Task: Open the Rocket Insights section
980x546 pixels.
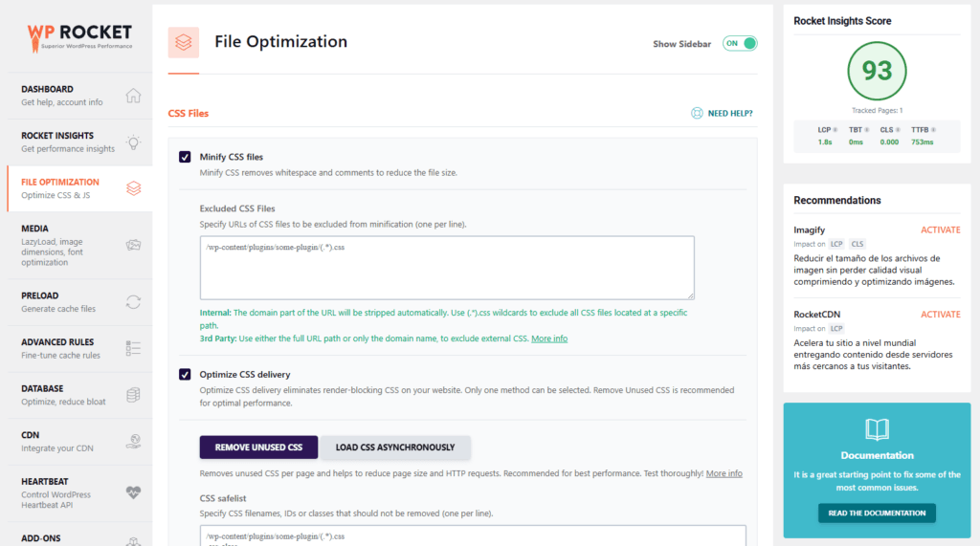Action: pos(79,142)
